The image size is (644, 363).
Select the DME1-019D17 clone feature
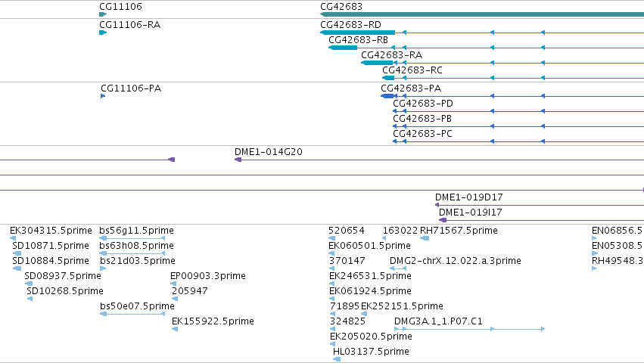point(540,205)
